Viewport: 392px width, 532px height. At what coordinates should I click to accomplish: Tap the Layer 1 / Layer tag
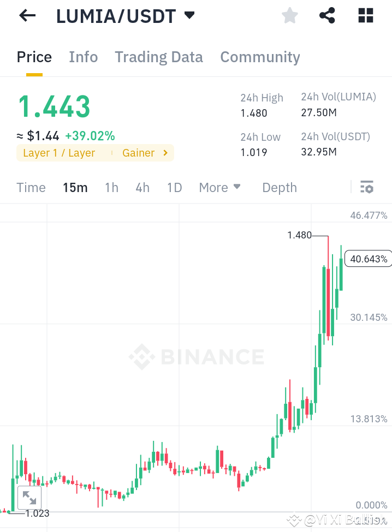point(58,153)
